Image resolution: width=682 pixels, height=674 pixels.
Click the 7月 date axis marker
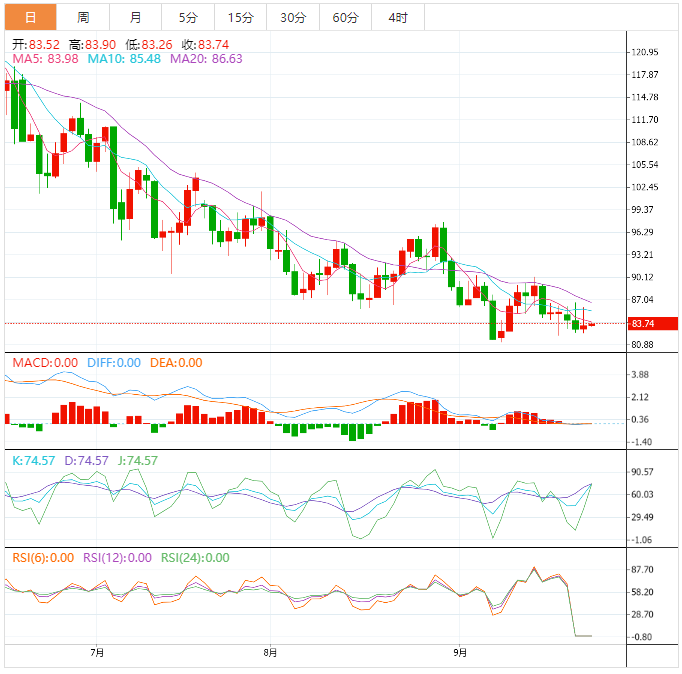click(97, 653)
